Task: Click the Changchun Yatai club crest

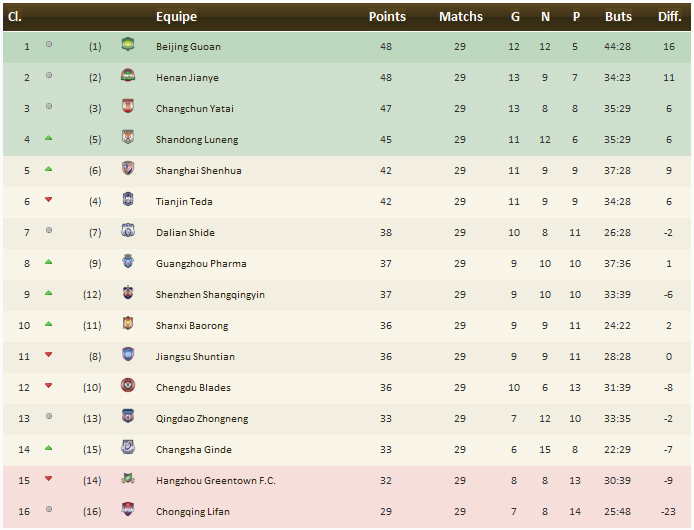Action: [127, 108]
